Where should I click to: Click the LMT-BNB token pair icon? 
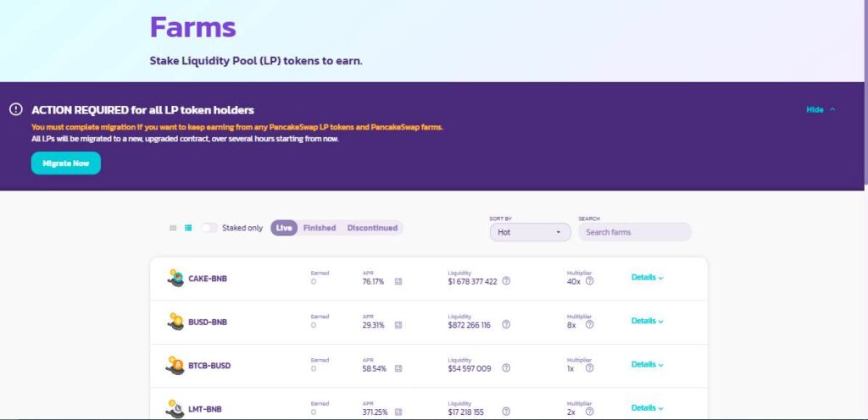coord(175,409)
